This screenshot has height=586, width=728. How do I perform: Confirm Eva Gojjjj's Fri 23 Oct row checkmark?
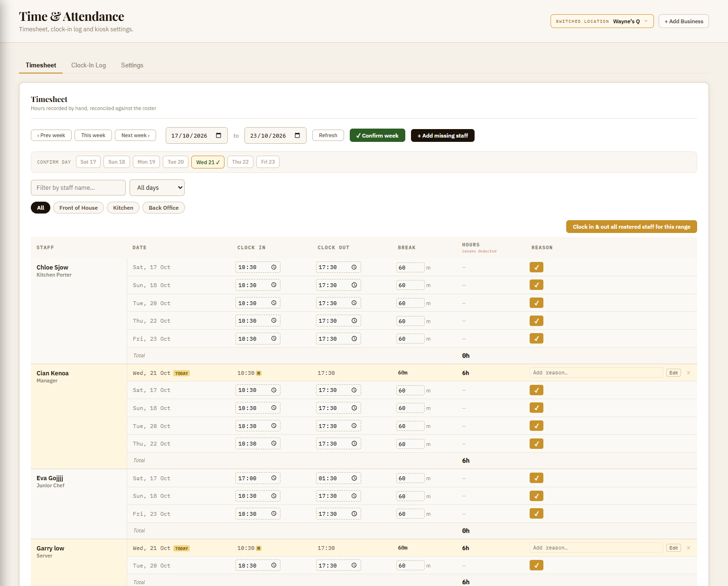pyautogui.click(x=536, y=514)
